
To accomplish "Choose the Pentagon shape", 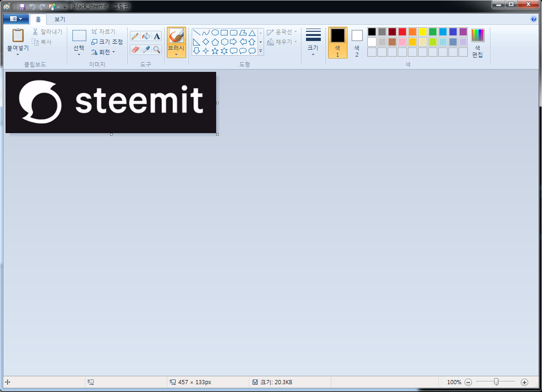I will coord(215,42).
